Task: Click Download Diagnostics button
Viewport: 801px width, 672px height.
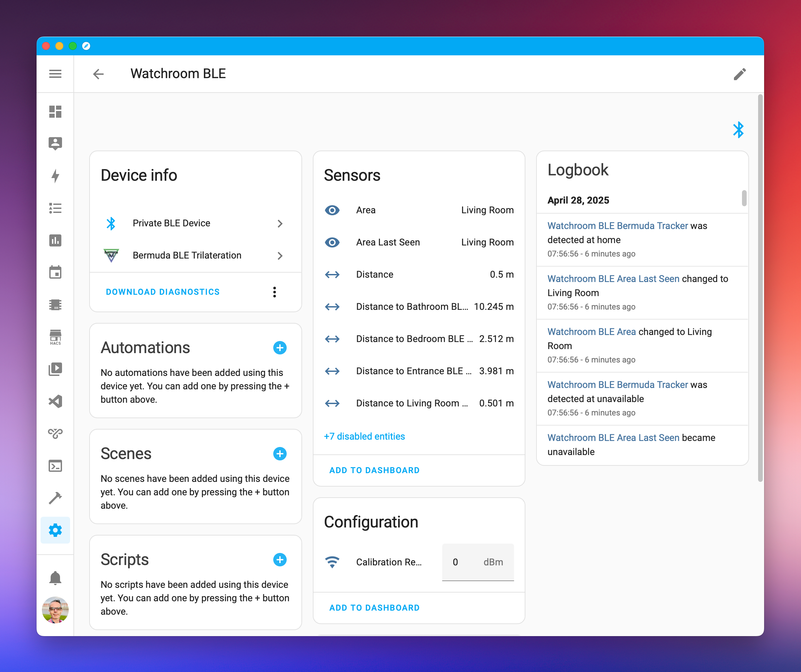Action: click(x=163, y=292)
